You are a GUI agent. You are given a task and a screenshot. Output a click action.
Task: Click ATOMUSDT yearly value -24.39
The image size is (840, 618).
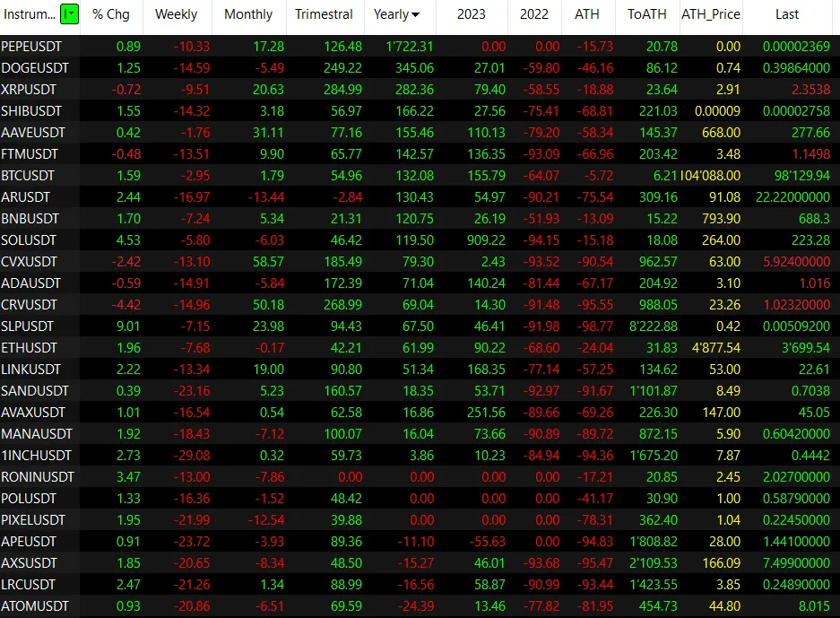(x=416, y=605)
